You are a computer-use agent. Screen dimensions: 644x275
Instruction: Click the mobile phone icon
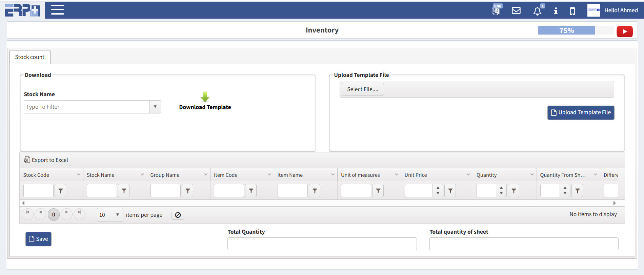click(x=572, y=11)
